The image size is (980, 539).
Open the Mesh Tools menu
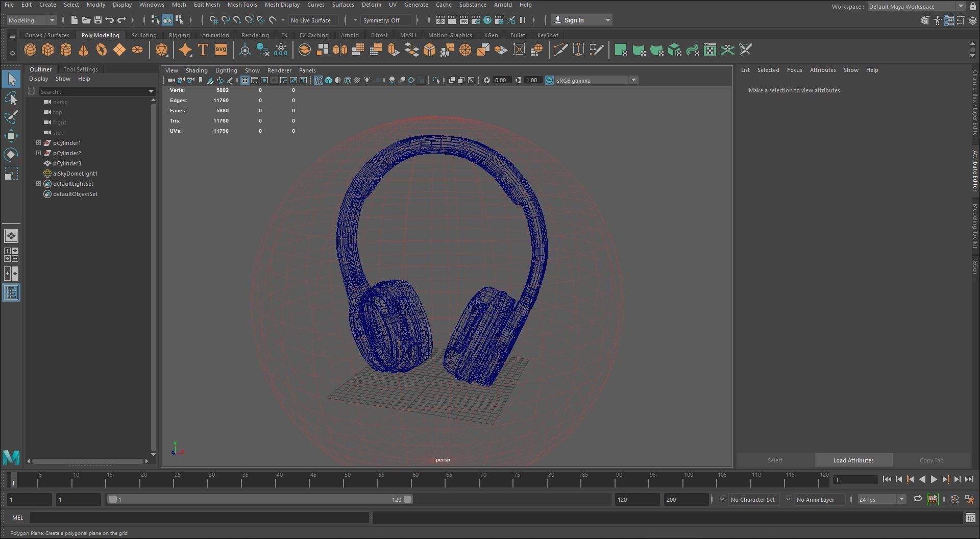point(242,5)
